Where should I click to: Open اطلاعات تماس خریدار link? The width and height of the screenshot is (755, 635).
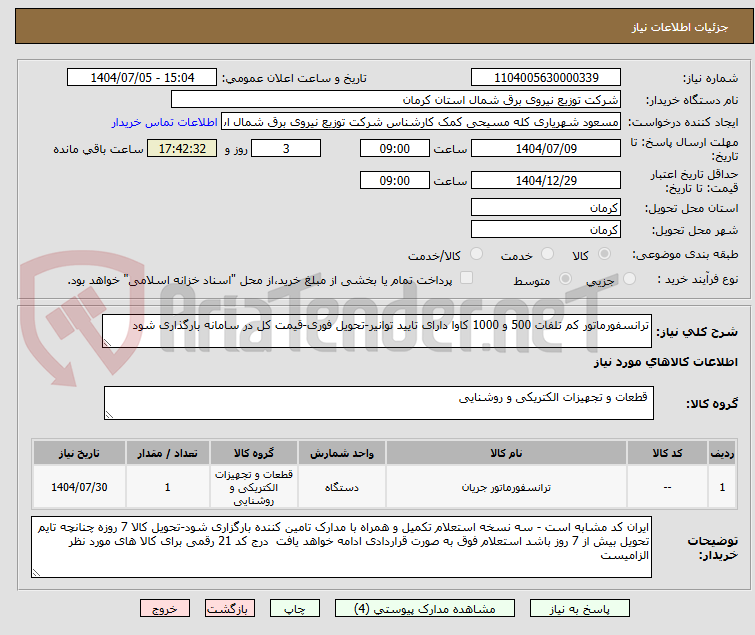(x=165, y=122)
